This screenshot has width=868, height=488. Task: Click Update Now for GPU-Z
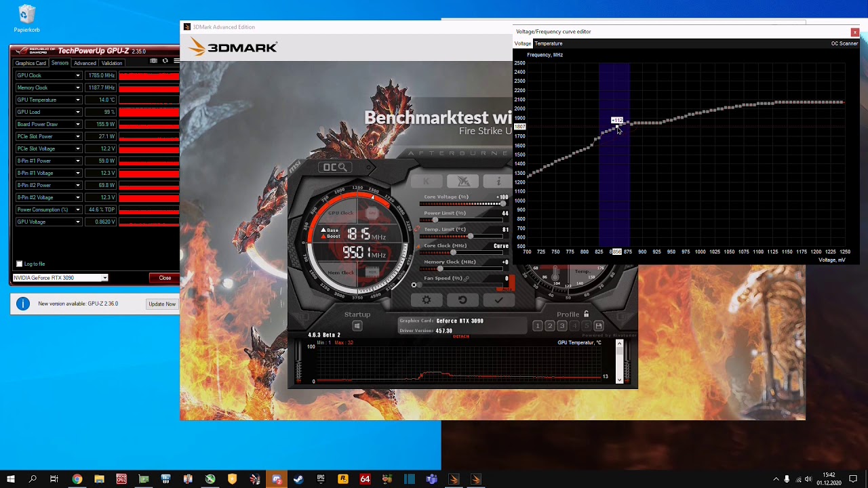162,304
